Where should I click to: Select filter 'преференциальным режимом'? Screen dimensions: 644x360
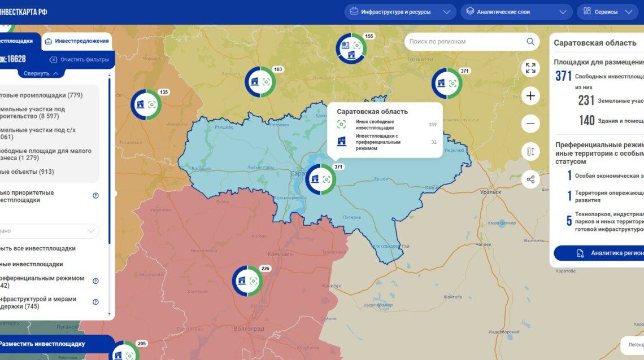coord(42,282)
